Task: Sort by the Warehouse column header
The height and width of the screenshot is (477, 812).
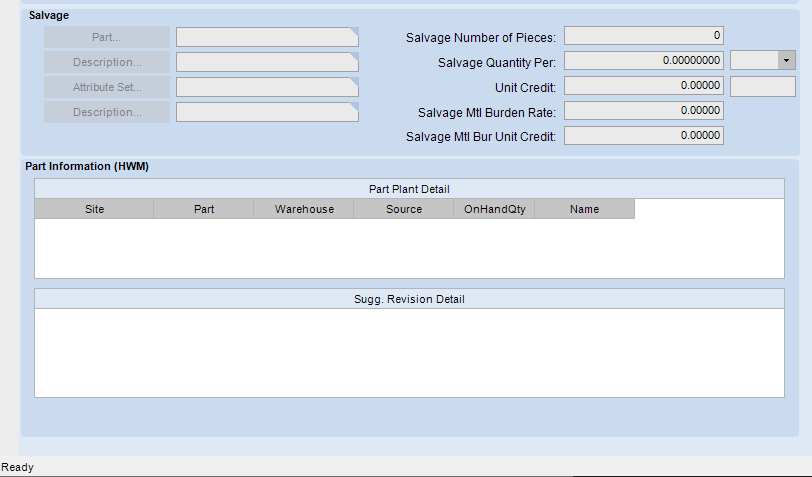Action: coord(304,209)
